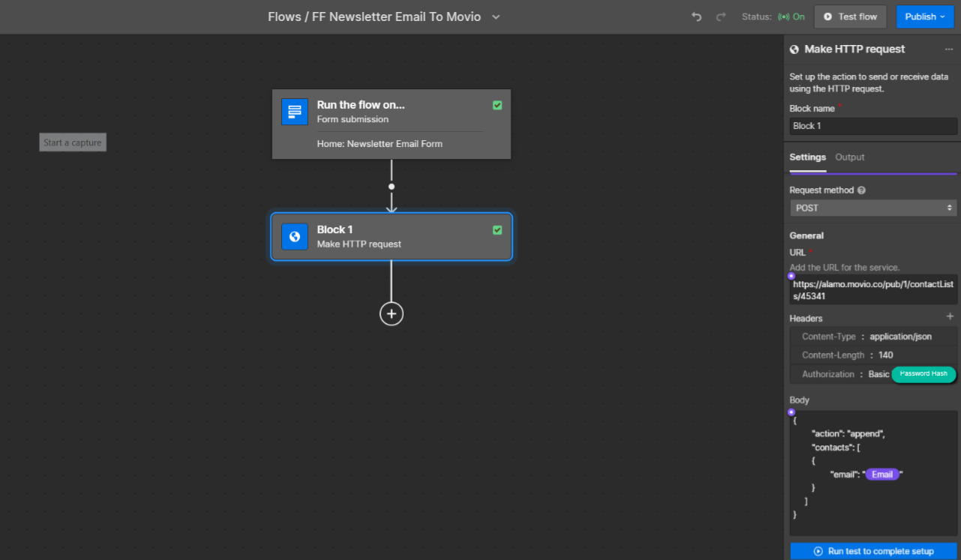Switch to the Output tab
Viewport: 961px width, 560px height.
[x=849, y=157]
